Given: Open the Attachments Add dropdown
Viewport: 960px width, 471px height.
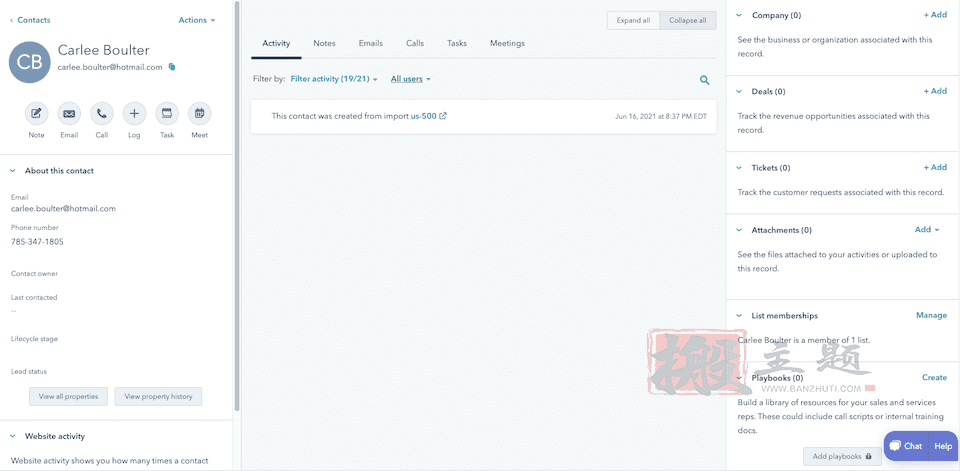Looking at the screenshot, I should [x=927, y=230].
